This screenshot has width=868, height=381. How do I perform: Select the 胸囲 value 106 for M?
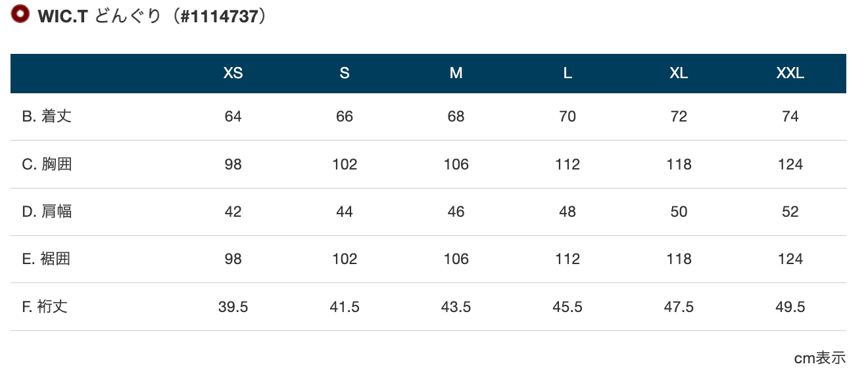coord(456,164)
